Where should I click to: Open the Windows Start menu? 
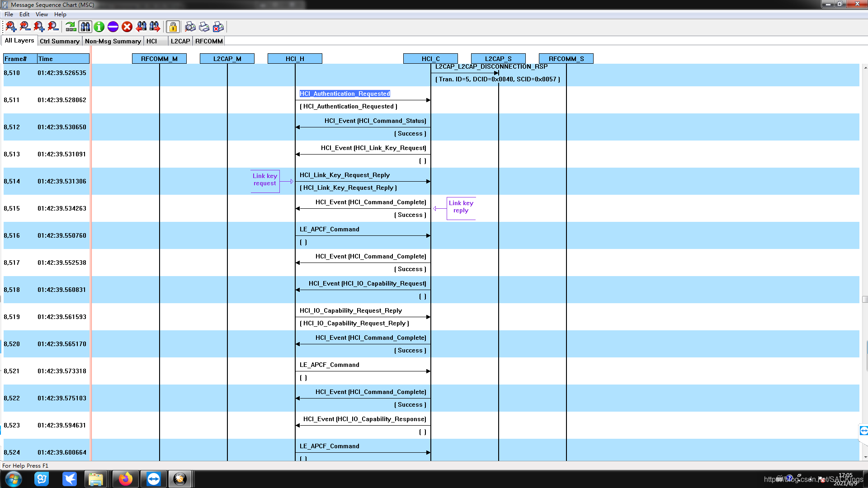point(13,479)
